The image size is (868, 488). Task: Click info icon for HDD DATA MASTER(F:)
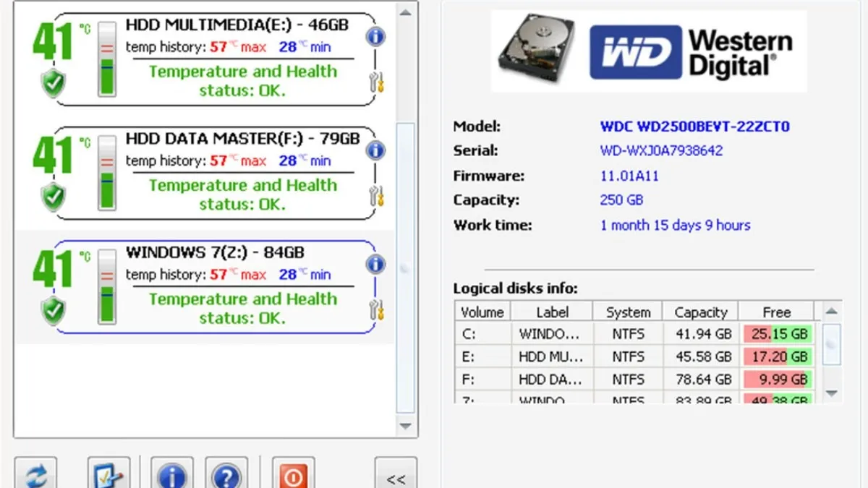(375, 150)
